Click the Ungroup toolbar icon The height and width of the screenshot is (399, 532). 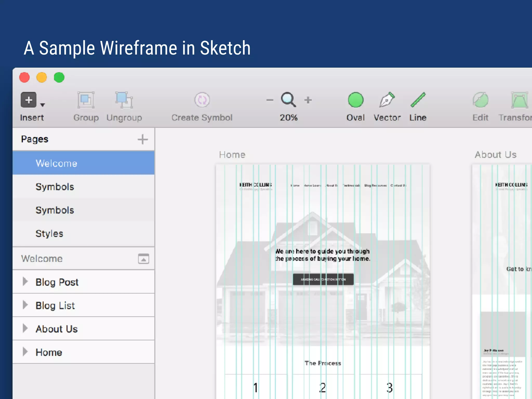[124, 100]
